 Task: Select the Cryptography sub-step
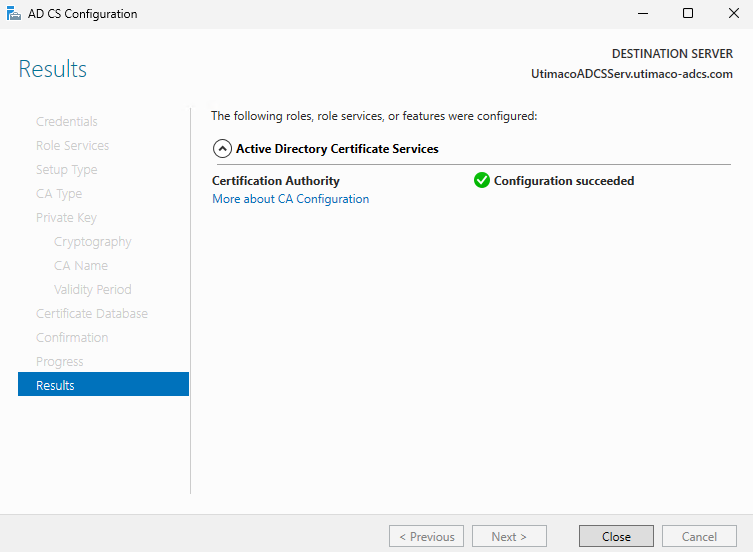click(92, 242)
